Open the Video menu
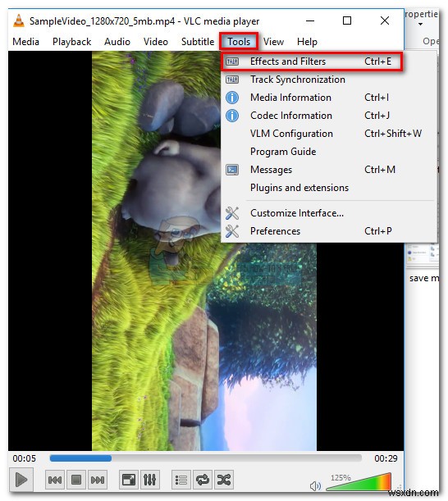448x501 pixels. click(156, 42)
